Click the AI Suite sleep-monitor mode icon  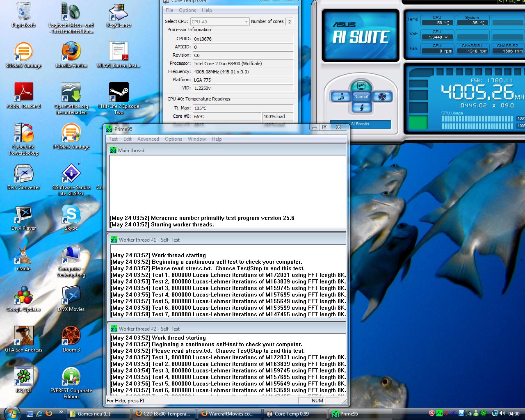(x=361, y=86)
